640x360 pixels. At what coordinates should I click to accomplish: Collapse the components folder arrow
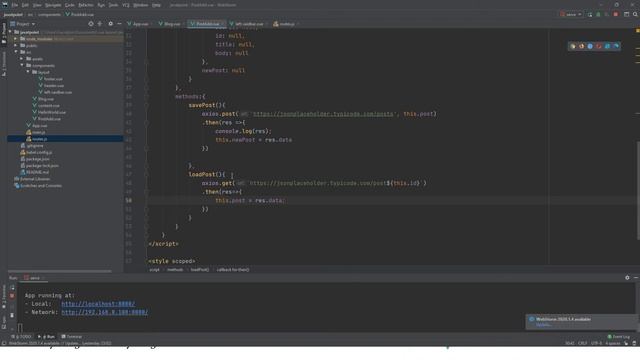click(22, 65)
